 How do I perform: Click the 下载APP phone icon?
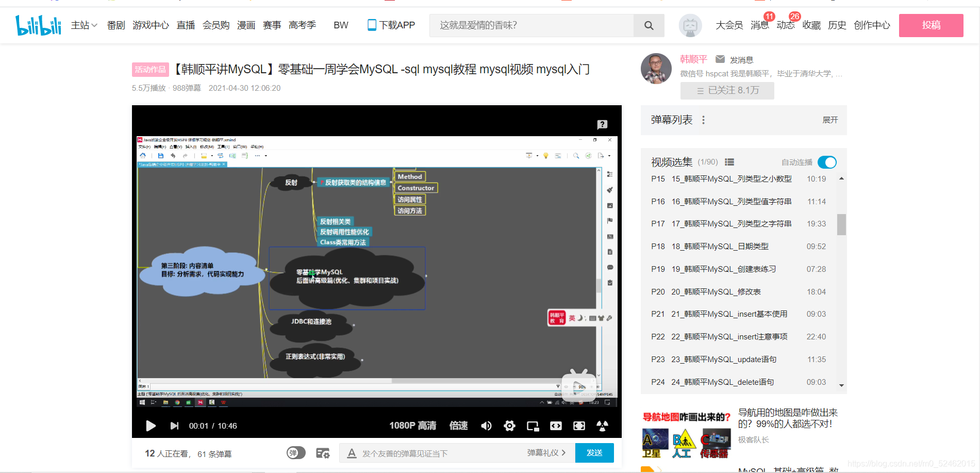click(x=372, y=25)
